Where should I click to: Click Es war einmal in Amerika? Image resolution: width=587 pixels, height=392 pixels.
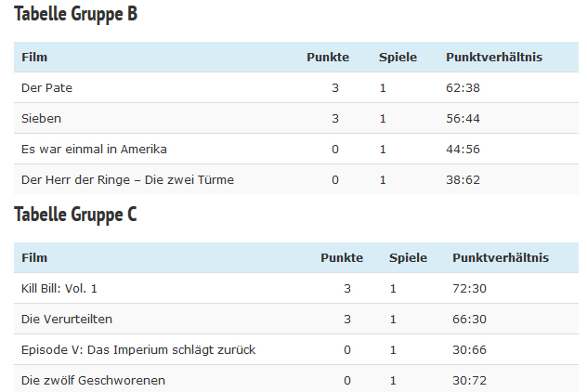94,149
